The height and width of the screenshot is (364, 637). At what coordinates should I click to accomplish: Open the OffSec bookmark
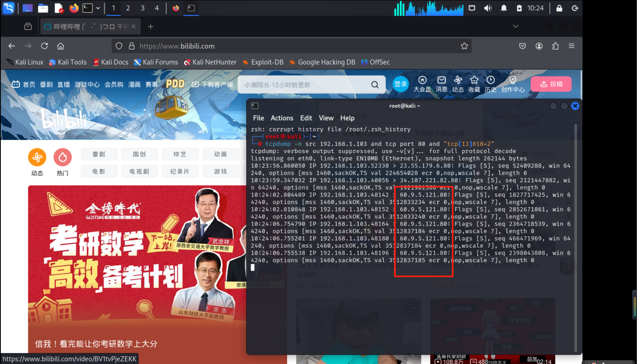(375, 62)
